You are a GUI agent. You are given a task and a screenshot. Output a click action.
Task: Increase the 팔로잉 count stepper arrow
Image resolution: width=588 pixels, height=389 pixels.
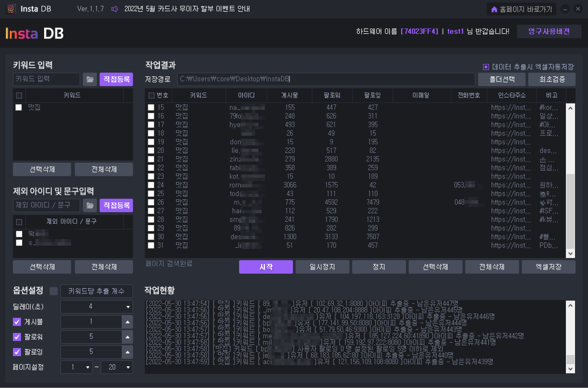(127, 352)
